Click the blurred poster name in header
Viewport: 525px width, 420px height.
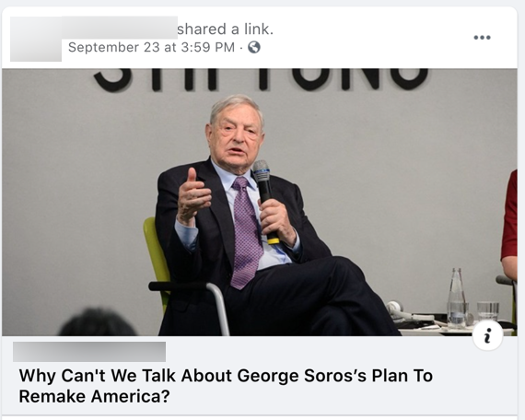coord(120,28)
